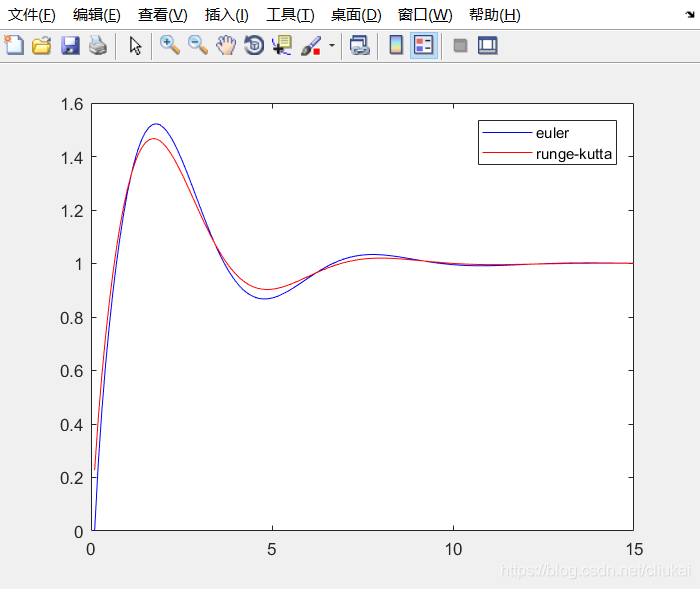Screen dimensions: 700x589
Task: Select the euler legend entry
Action: point(552,133)
